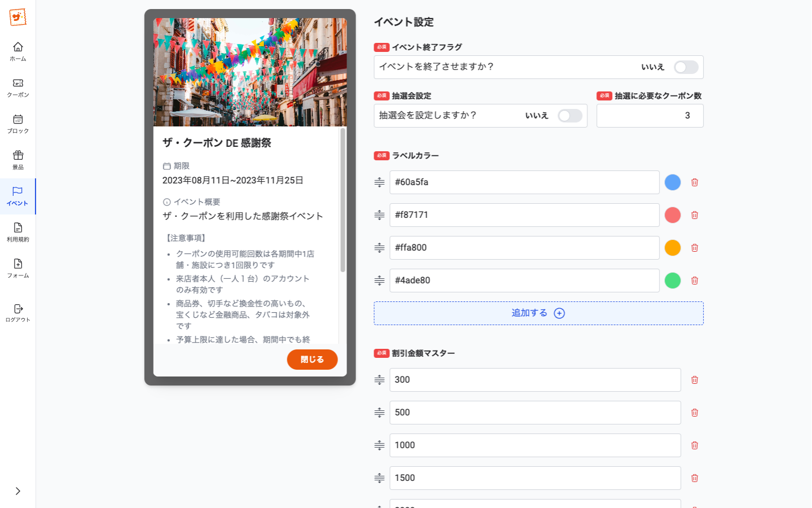Click the 2023年08月11日~2023年11月25日 date text
The width and height of the screenshot is (812, 508).
coord(233,181)
